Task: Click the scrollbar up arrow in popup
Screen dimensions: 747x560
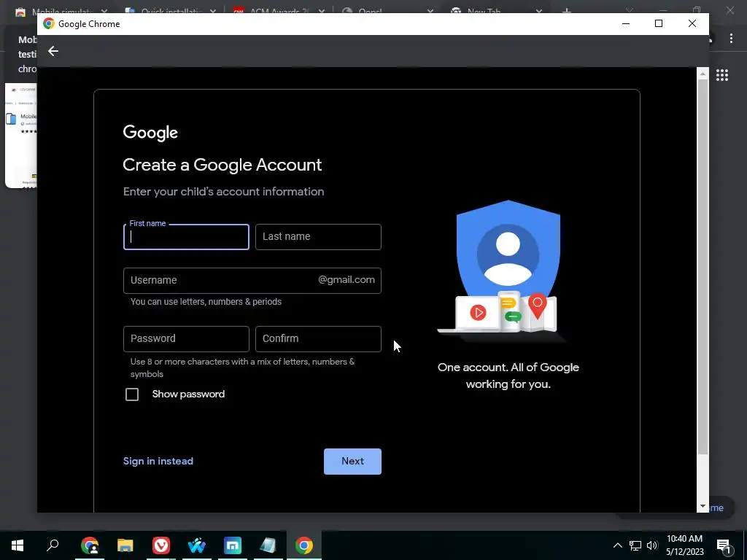Action: tap(703, 74)
